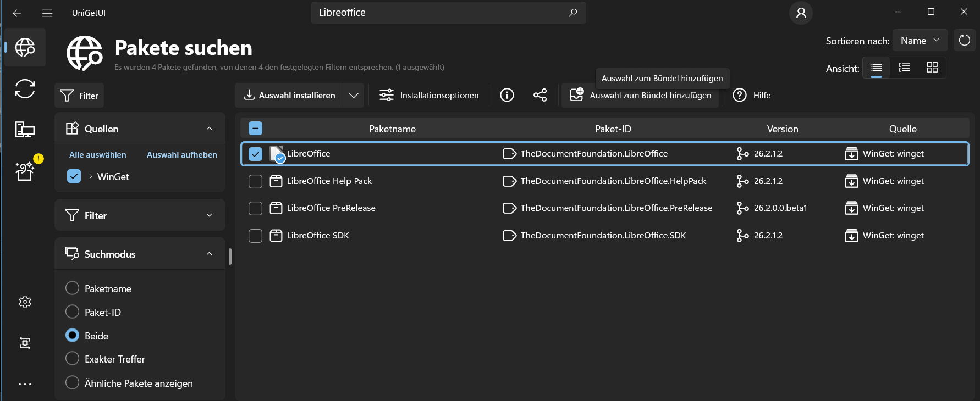The image size is (980, 401).
Task: Click the Libreoffice search field
Action: [x=440, y=13]
